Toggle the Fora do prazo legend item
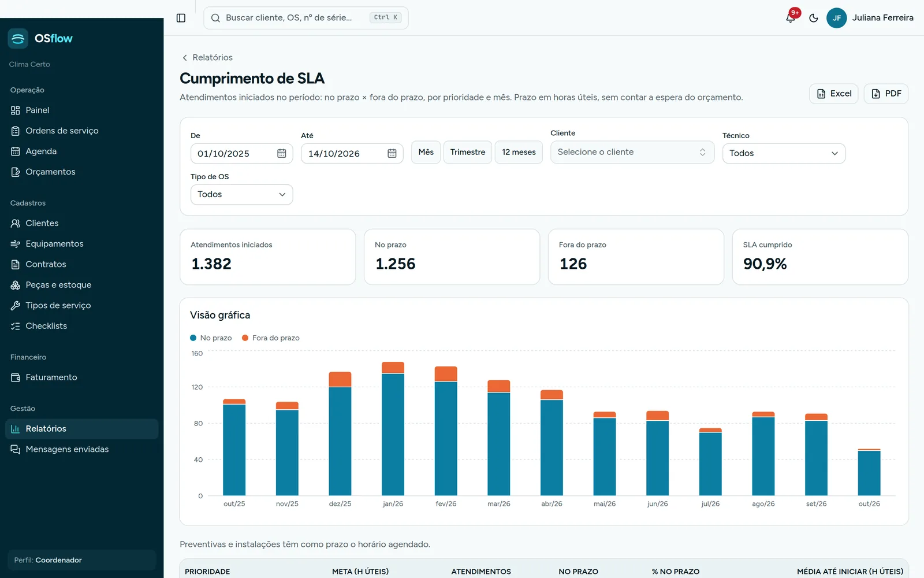924x578 pixels. tap(270, 338)
